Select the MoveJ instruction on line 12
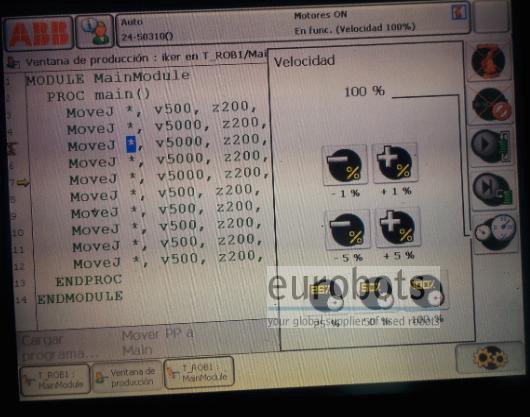This screenshot has width=530, height=417. [x=168, y=261]
